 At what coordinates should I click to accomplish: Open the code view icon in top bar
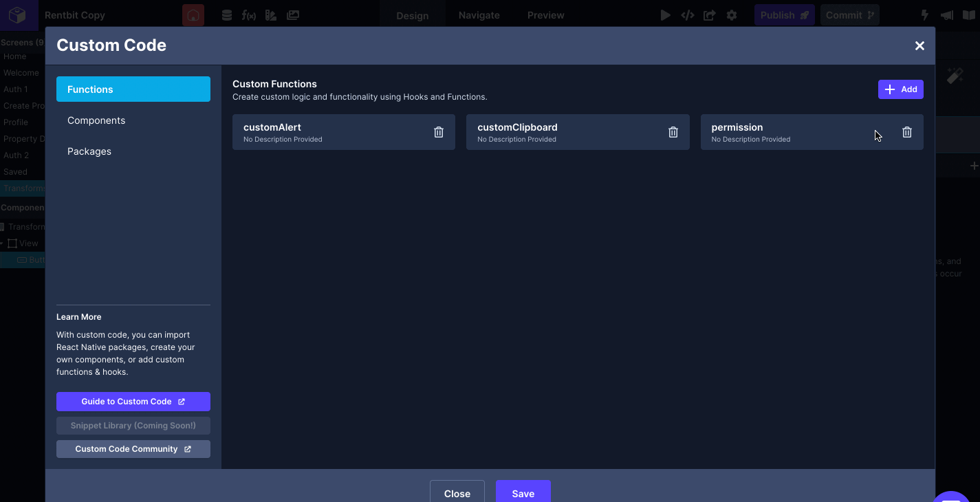(x=688, y=15)
